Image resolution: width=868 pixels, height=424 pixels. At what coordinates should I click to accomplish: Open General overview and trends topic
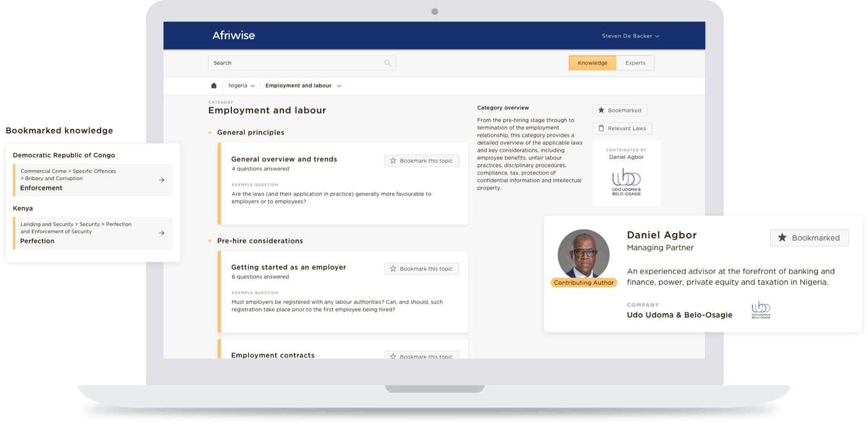click(284, 159)
